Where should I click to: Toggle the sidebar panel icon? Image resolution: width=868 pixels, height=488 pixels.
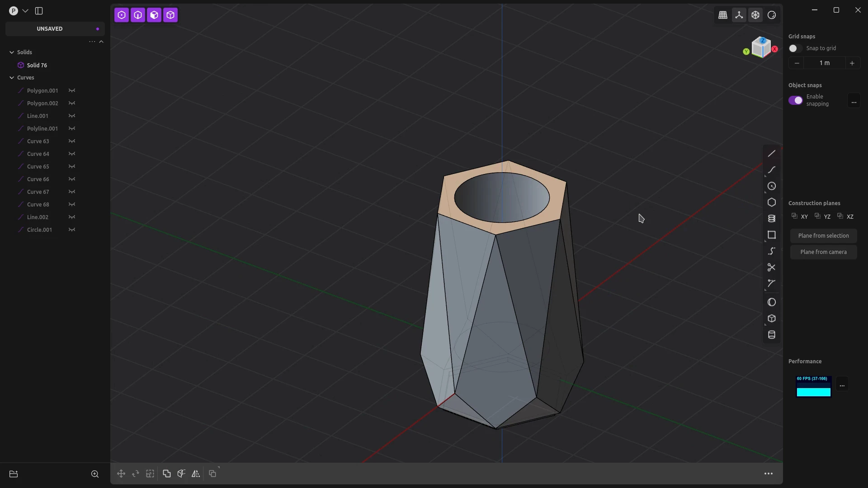coord(39,11)
